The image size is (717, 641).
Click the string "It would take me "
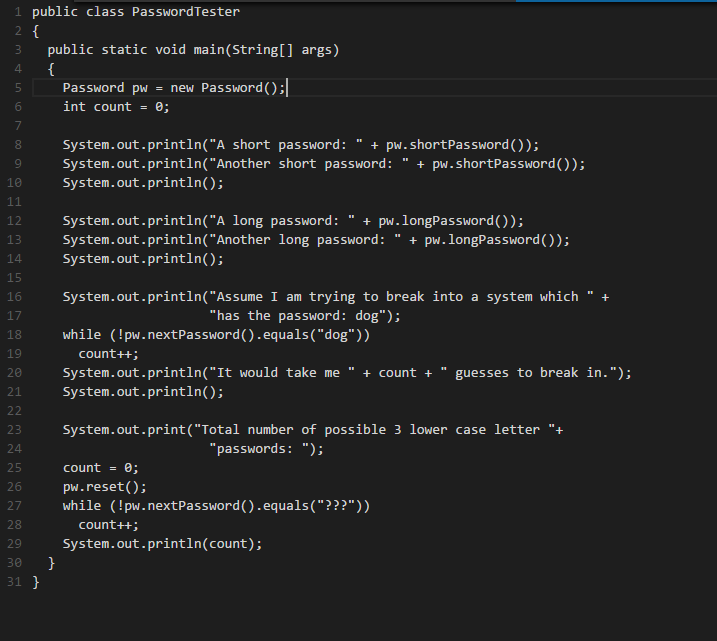282,373
